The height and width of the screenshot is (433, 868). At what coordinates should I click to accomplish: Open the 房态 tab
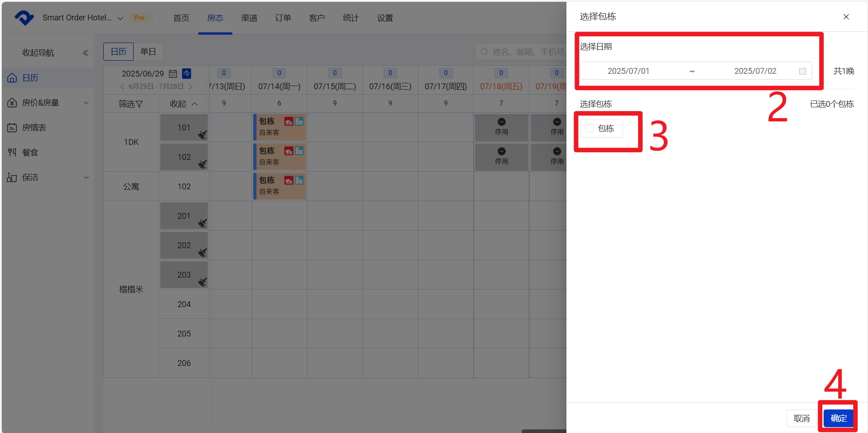(x=215, y=18)
